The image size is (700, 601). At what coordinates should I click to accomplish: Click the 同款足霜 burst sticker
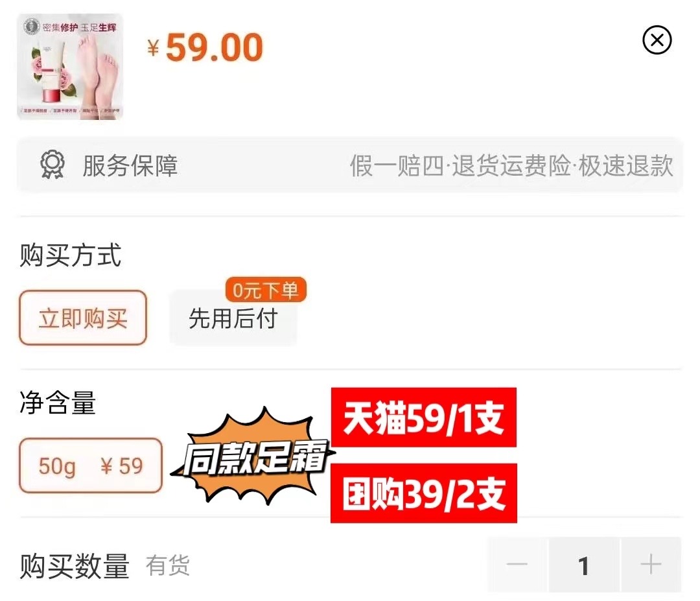click(x=253, y=457)
